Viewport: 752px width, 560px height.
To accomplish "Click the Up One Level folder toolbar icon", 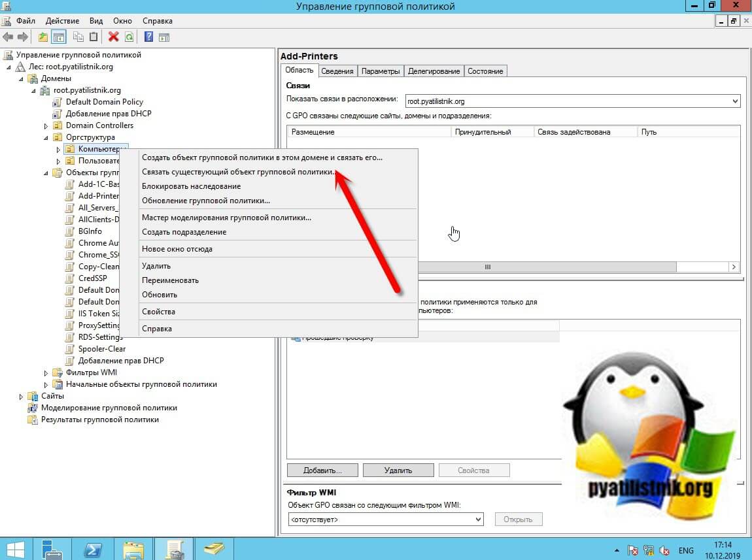I will (x=43, y=37).
